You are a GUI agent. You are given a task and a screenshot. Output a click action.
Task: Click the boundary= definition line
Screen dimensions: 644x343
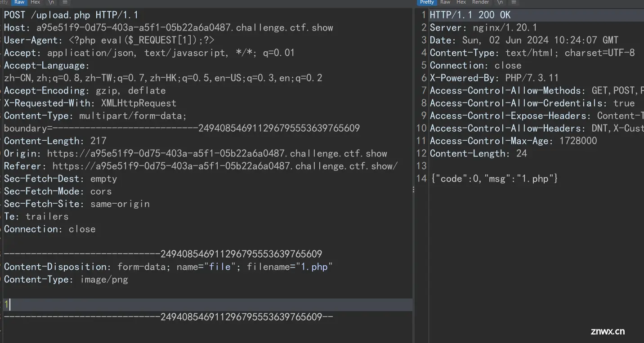click(182, 128)
